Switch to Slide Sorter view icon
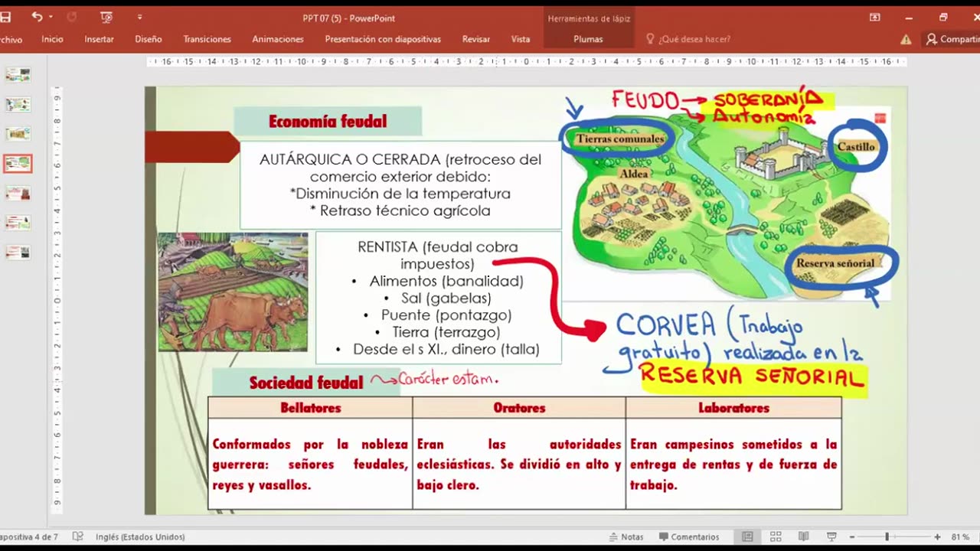The width and height of the screenshot is (980, 551). (776, 536)
